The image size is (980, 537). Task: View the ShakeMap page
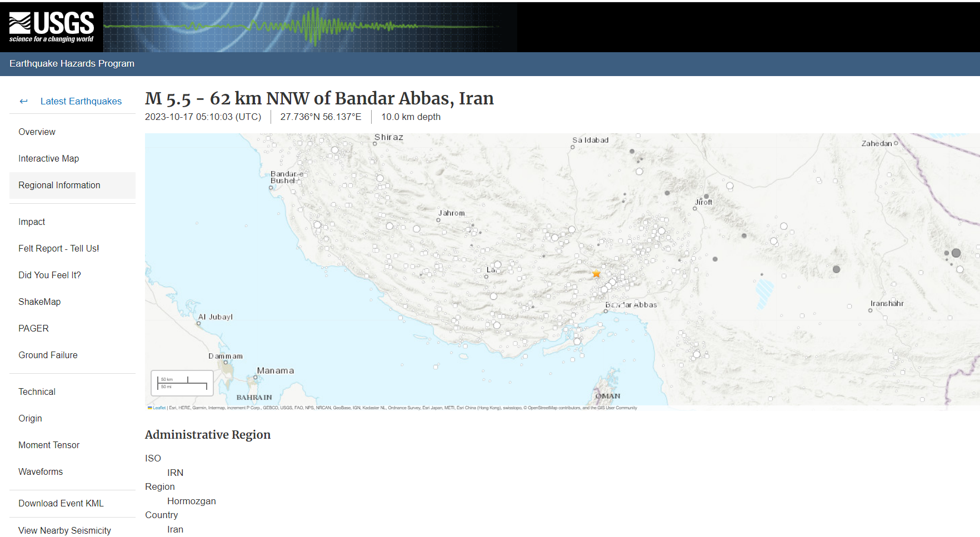39,302
